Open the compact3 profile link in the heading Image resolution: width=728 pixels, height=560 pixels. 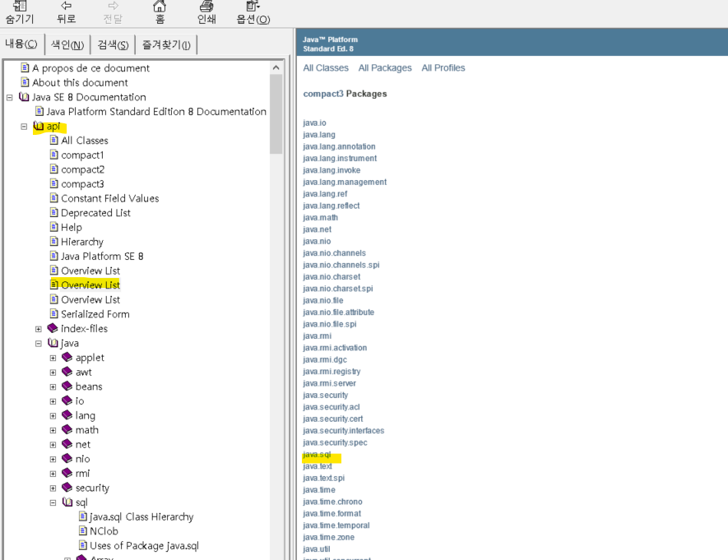pos(323,94)
